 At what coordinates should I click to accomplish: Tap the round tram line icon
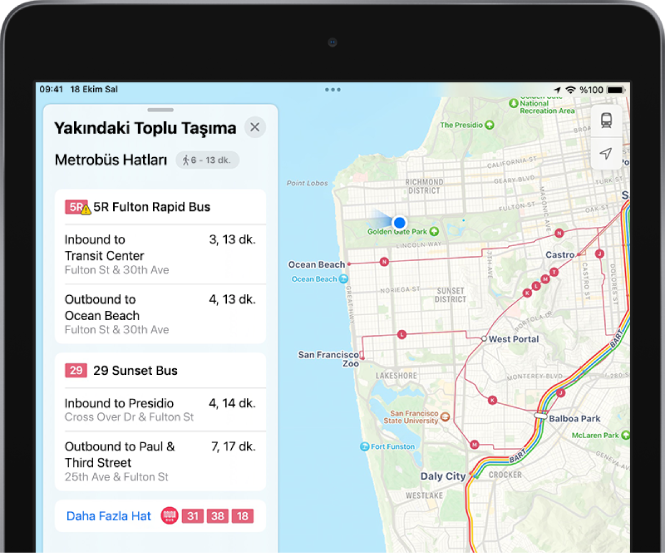pyautogui.click(x=169, y=516)
